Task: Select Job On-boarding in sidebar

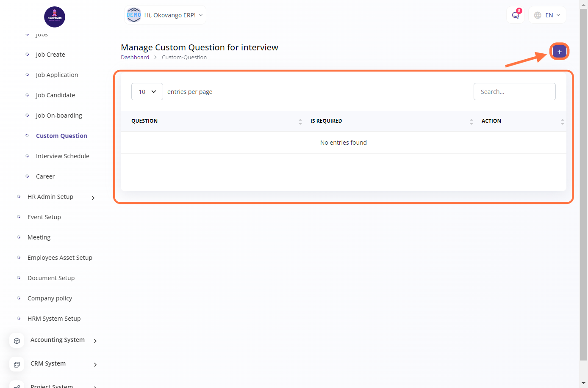Action: pos(59,116)
